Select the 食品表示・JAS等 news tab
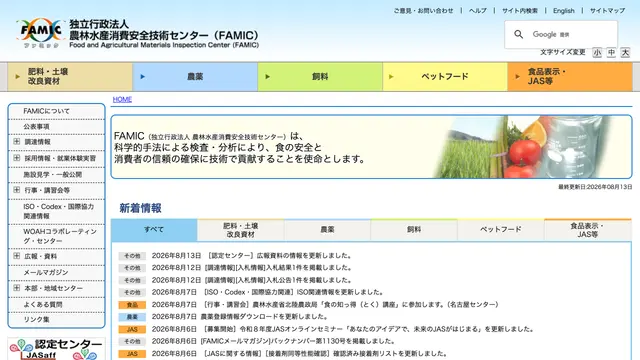 (587, 230)
